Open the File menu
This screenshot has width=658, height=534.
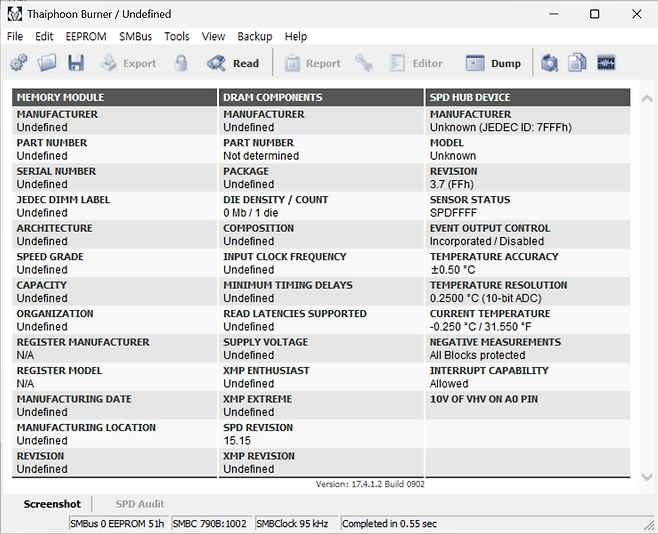[15, 36]
